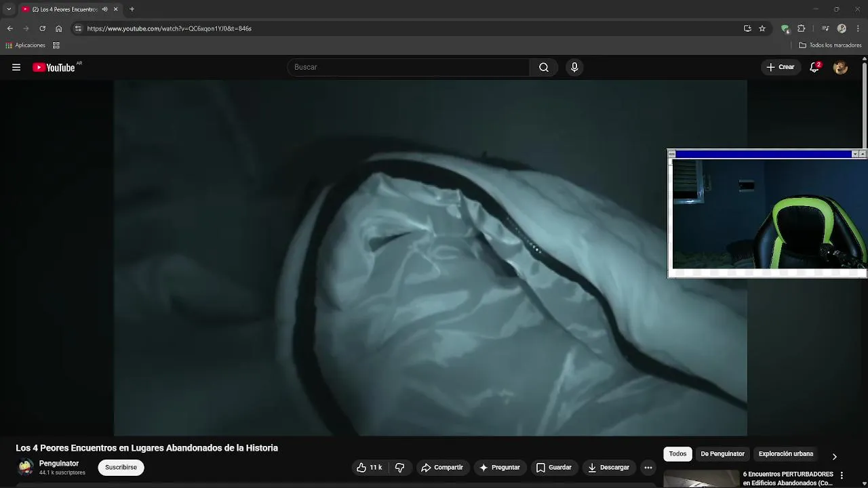Open the YouTube account avatar menu
Viewport: 868px width, 488px height.
[841, 67]
